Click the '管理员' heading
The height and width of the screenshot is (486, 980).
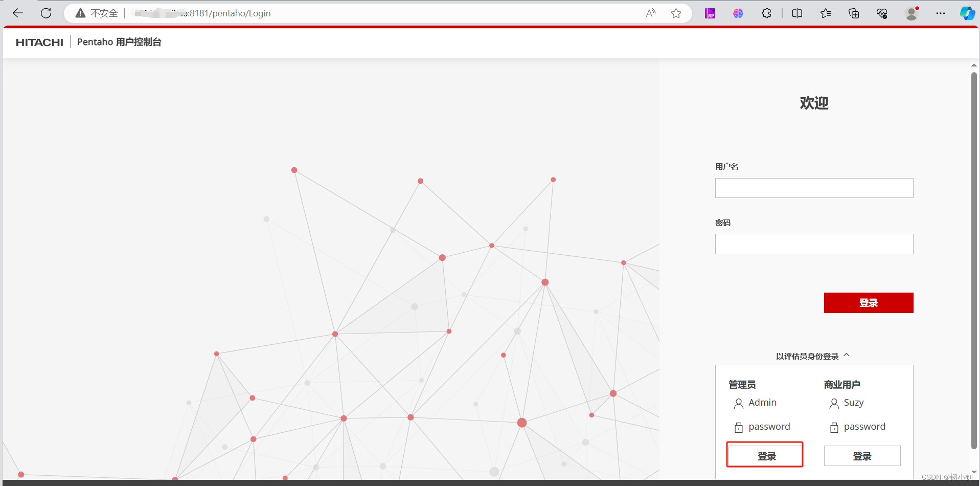point(742,385)
